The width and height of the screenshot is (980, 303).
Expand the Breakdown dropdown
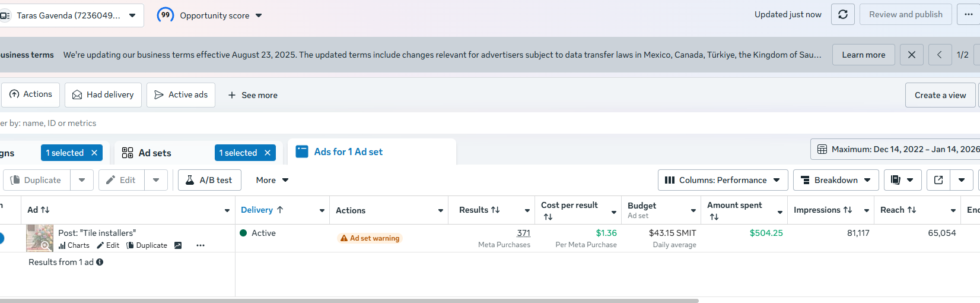point(835,180)
